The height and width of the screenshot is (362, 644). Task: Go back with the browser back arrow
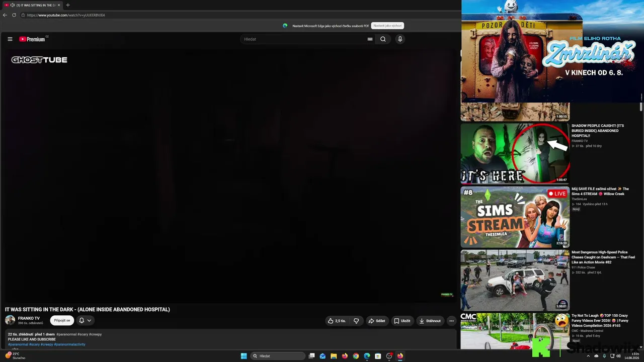(x=5, y=15)
